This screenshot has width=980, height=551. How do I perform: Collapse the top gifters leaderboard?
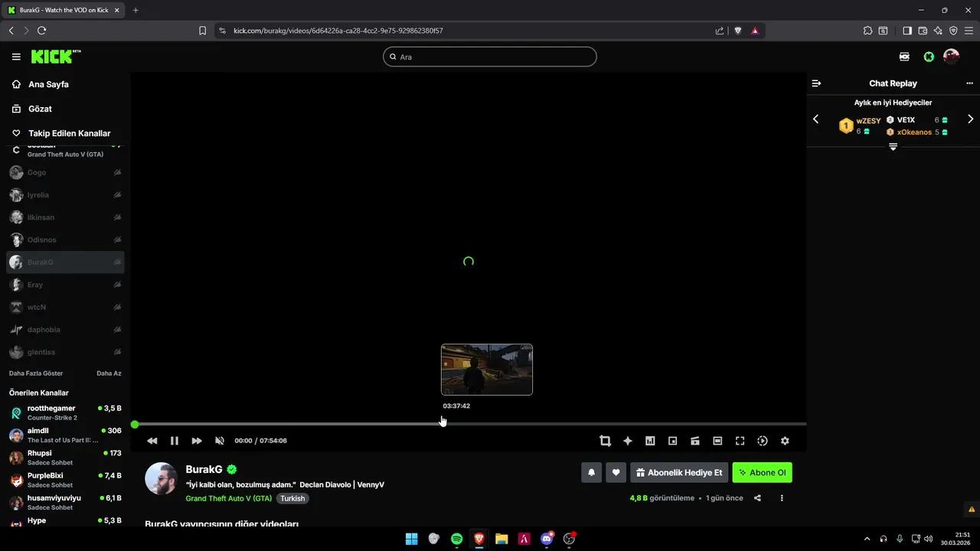pos(893,146)
